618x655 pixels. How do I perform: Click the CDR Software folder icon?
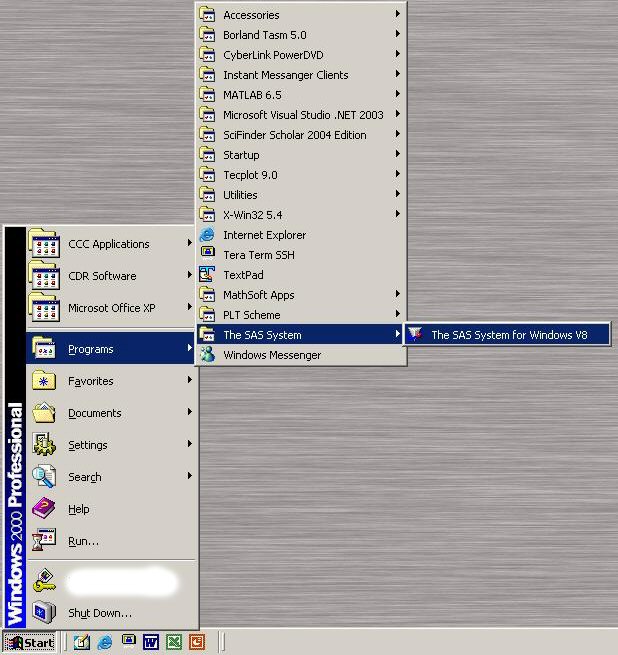pyautogui.click(x=44, y=275)
